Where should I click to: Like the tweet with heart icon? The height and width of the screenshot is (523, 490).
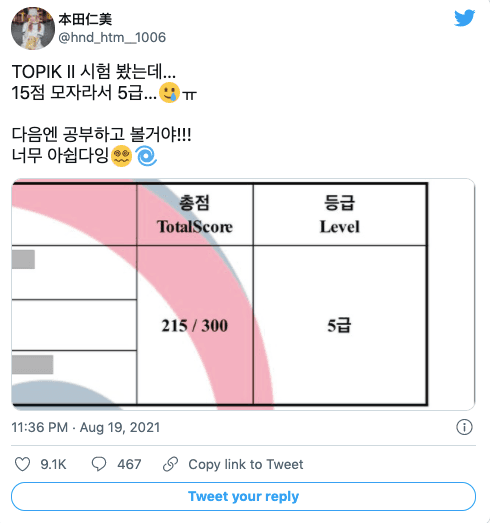tap(22, 464)
